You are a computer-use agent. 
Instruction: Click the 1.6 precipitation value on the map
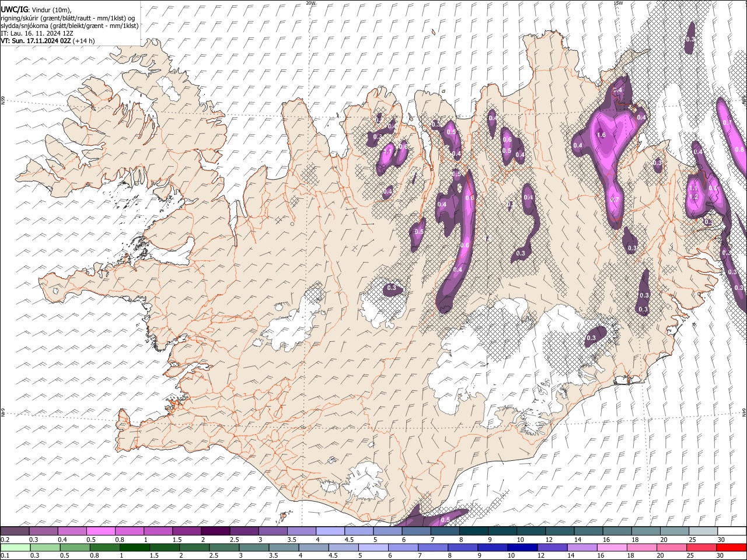602,135
